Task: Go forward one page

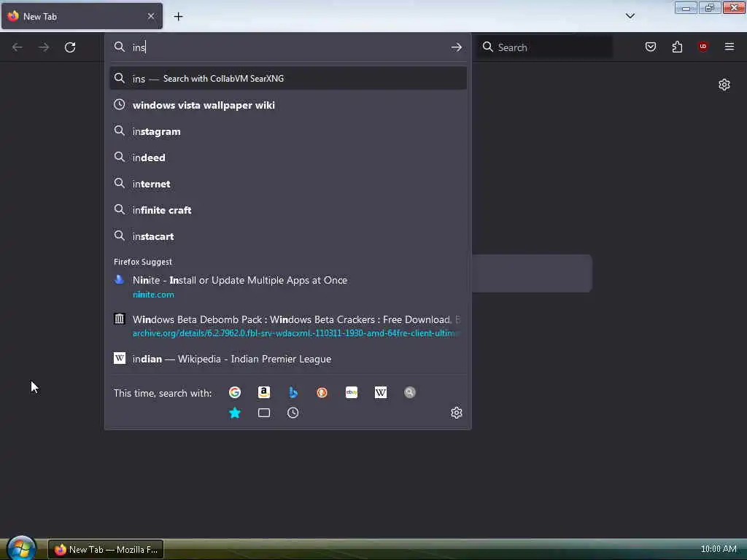Action: click(x=44, y=47)
